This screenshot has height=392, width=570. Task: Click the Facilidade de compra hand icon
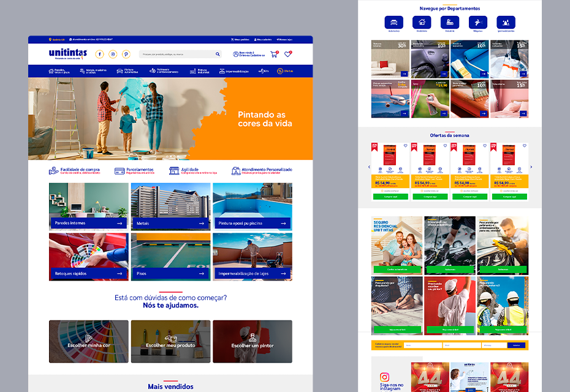click(x=54, y=170)
